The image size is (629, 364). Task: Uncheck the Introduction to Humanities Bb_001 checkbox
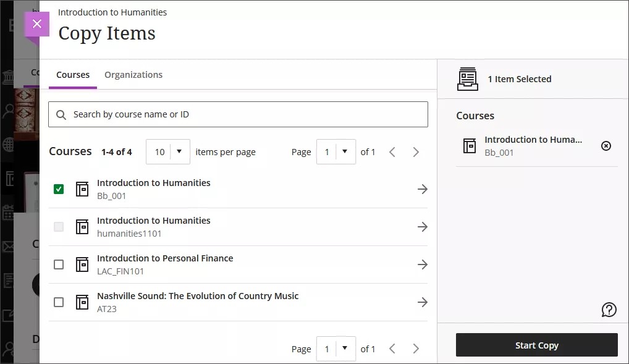tap(59, 189)
